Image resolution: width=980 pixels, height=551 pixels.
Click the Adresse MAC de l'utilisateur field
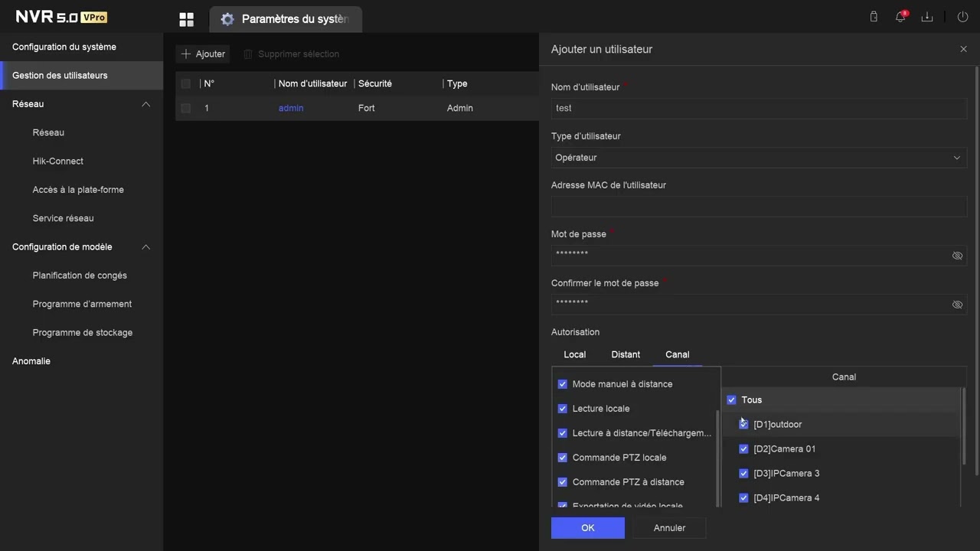tap(759, 207)
